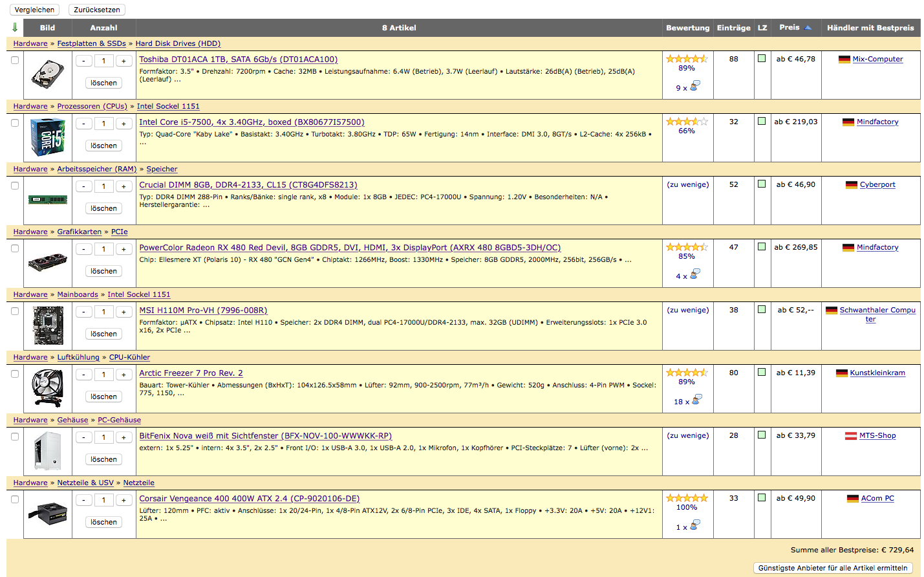Tick the LZ checkbox for PowerColor Radeon
924x577 pixels.
click(x=762, y=246)
